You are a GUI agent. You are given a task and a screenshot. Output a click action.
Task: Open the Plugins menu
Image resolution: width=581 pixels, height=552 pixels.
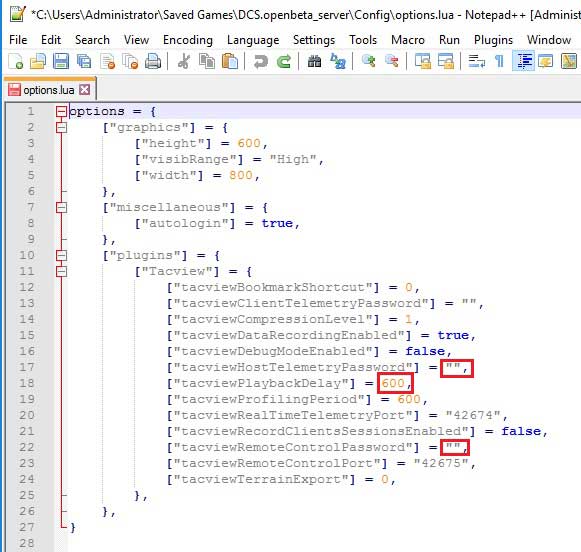click(x=493, y=40)
